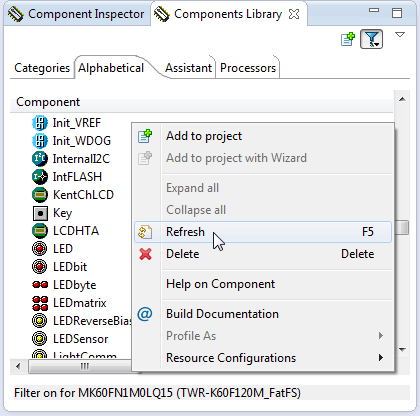Click the LCDHTA component icon
420x416 pixels.
[x=40, y=231]
